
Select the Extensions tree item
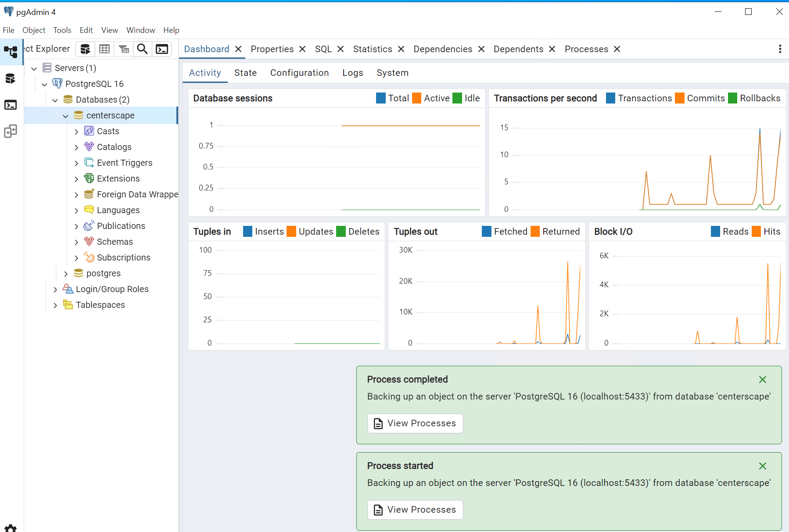coord(118,179)
